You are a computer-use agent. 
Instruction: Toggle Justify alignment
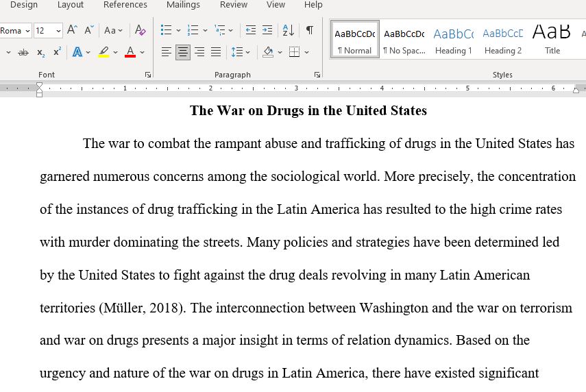point(216,52)
